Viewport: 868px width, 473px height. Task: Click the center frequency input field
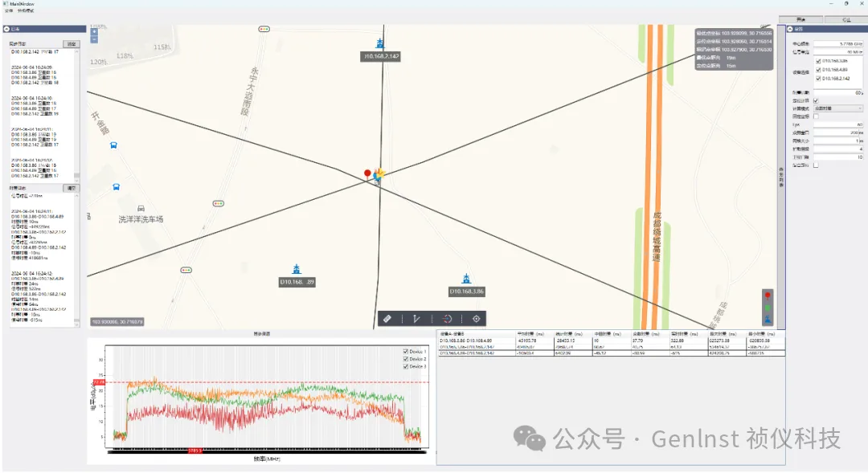(x=838, y=43)
